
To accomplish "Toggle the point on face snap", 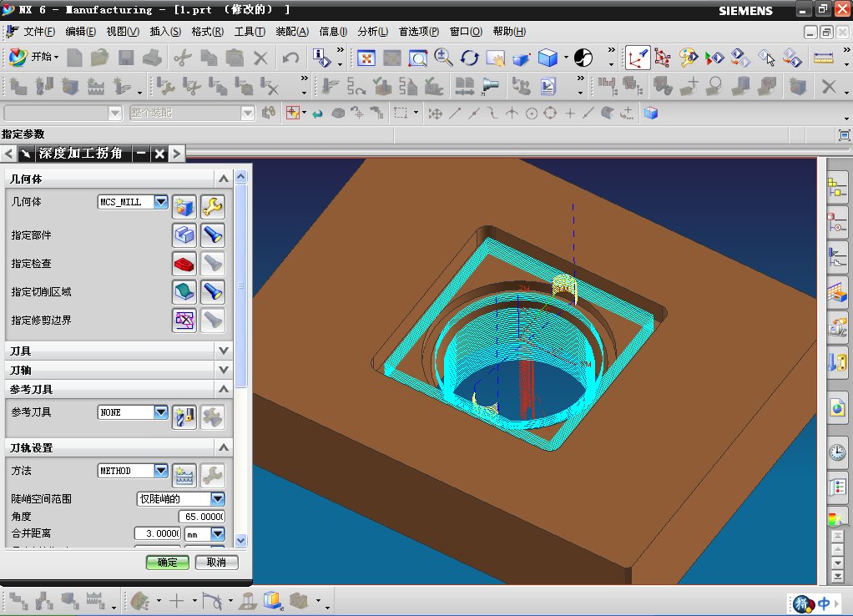I will (607, 114).
